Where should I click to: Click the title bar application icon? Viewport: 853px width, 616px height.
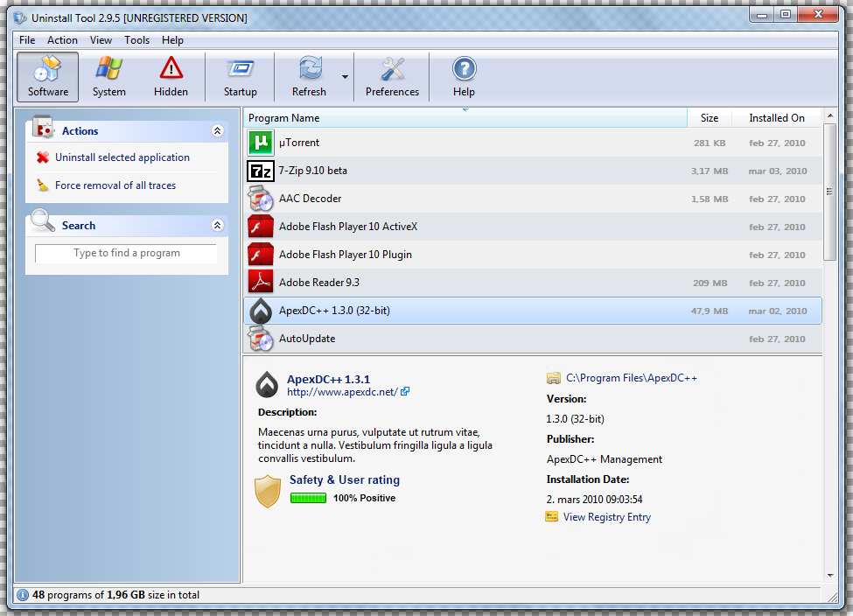[x=20, y=18]
